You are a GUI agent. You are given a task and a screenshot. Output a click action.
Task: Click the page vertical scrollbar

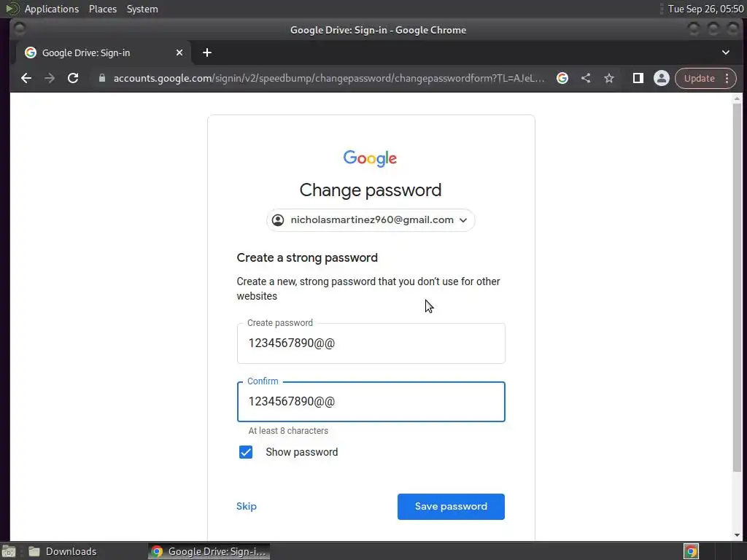tap(737, 287)
